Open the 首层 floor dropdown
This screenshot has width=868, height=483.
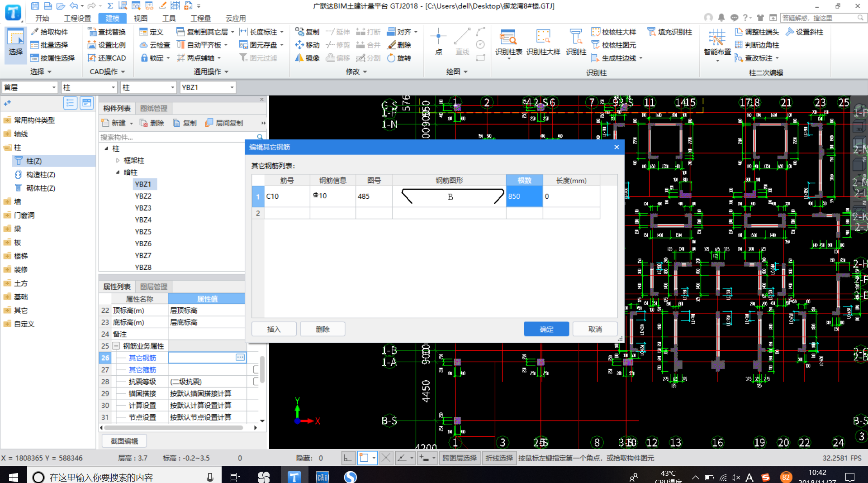click(30, 87)
